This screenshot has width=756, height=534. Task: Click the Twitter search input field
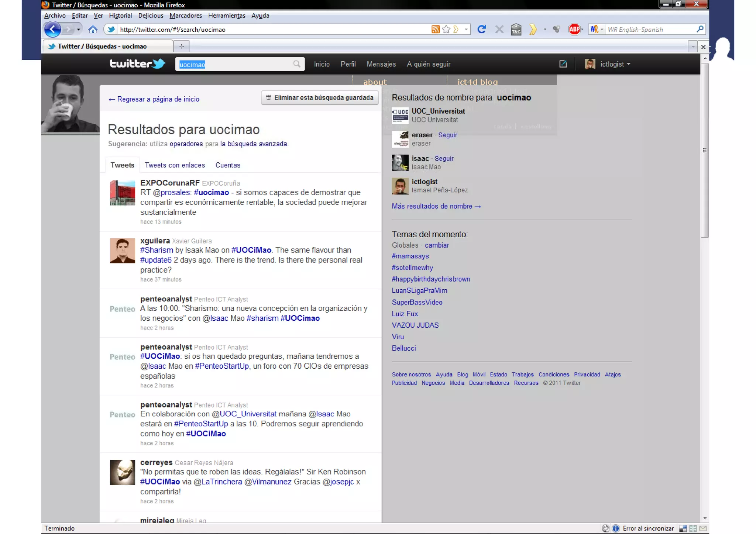click(x=236, y=65)
